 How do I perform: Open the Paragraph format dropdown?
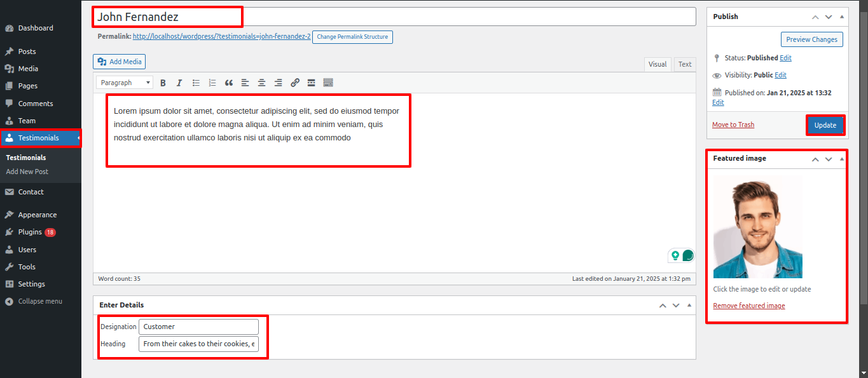pyautogui.click(x=125, y=83)
